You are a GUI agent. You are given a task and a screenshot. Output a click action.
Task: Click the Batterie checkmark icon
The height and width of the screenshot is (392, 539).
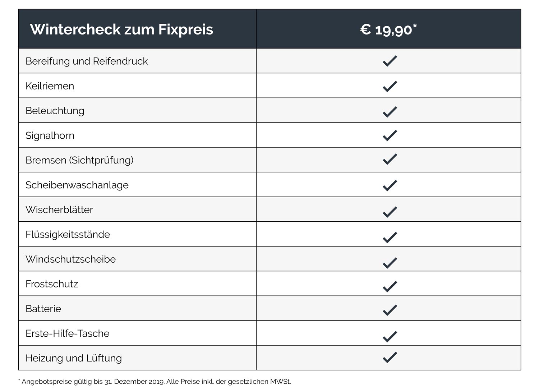[390, 310]
